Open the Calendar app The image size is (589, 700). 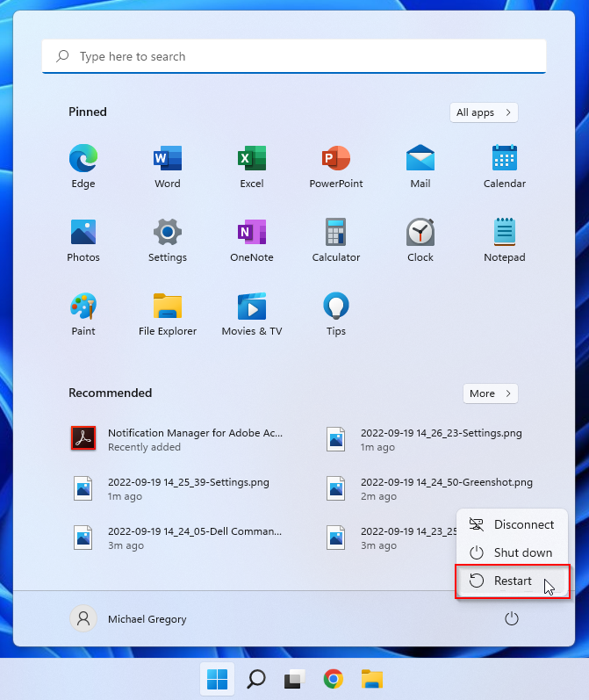[505, 167]
